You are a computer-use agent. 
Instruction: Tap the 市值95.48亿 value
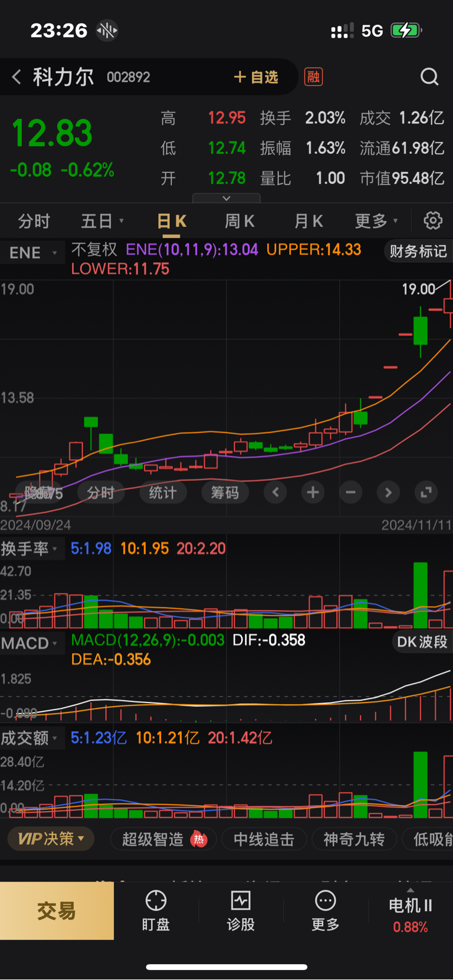point(402,178)
